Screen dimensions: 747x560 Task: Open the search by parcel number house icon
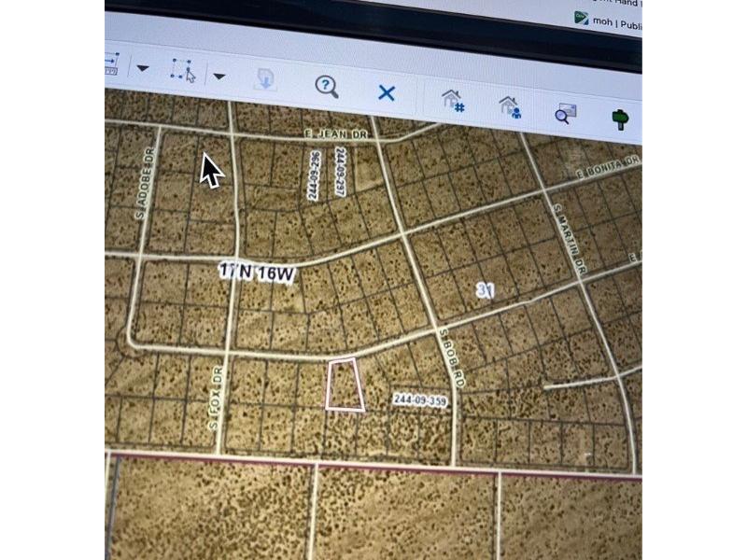coord(453,100)
